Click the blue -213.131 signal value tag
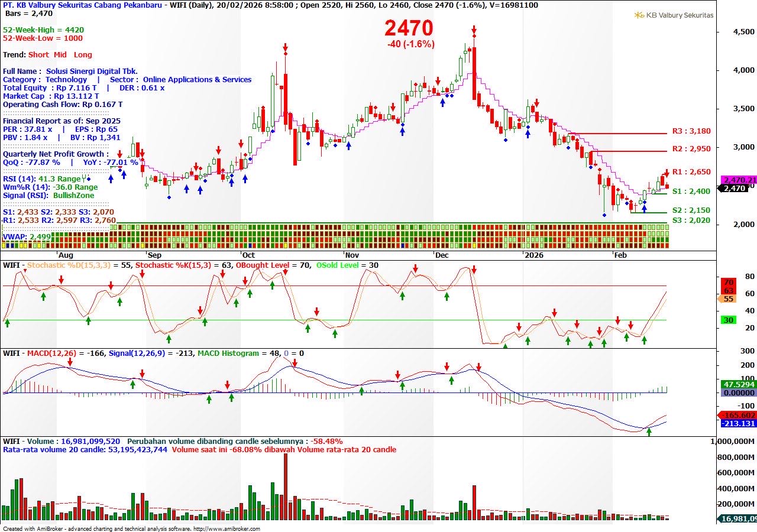Image resolution: width=757 pixels, height=532 pixels. pos(739,423)
